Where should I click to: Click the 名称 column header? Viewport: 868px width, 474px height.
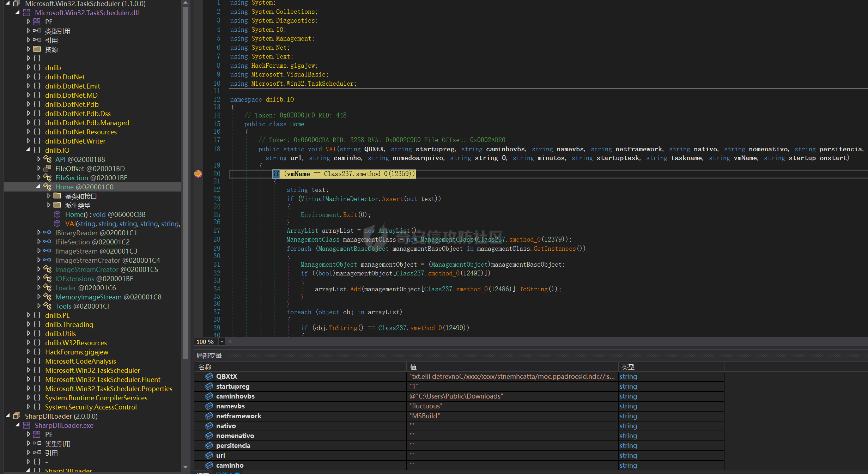pyautogui.click(x=301, y=367)
